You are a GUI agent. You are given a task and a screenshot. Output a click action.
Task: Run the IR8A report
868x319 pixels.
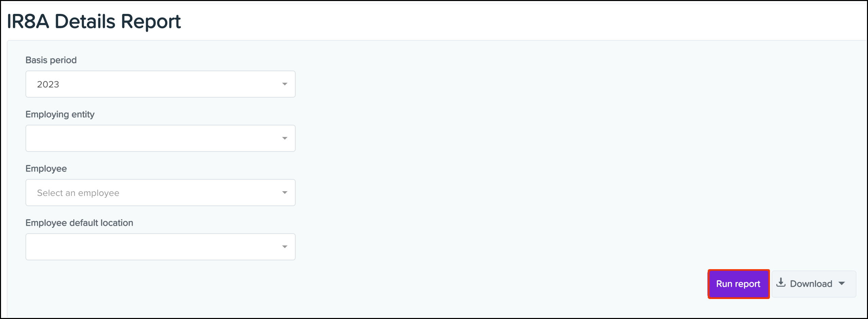[x=738, y=284]
